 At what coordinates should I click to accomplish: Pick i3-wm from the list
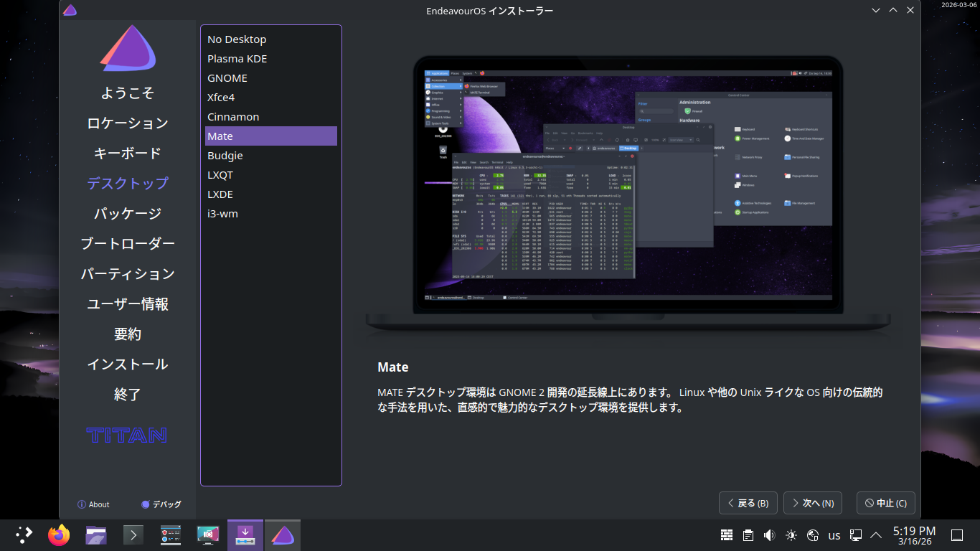[x=222, y=214]
